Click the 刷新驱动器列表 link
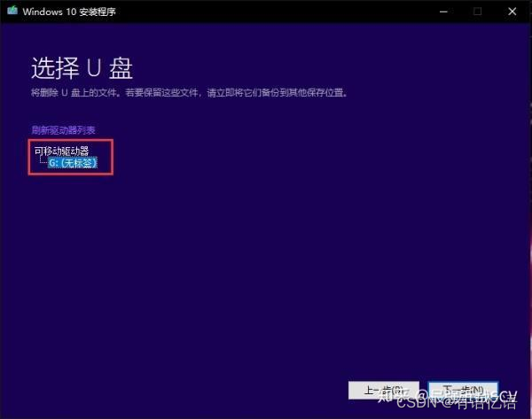This screenshot has height=419, width=532. [x=63, y=130]
